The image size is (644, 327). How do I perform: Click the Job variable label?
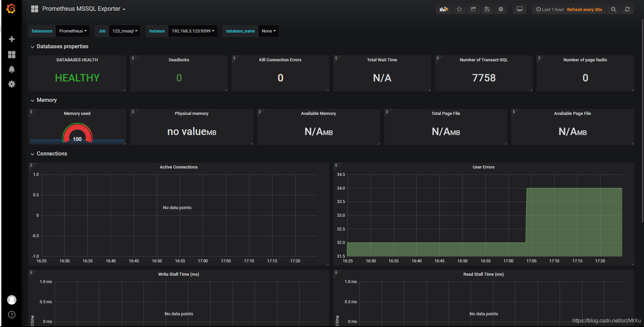pyautogui.click(x=102, y=31)
